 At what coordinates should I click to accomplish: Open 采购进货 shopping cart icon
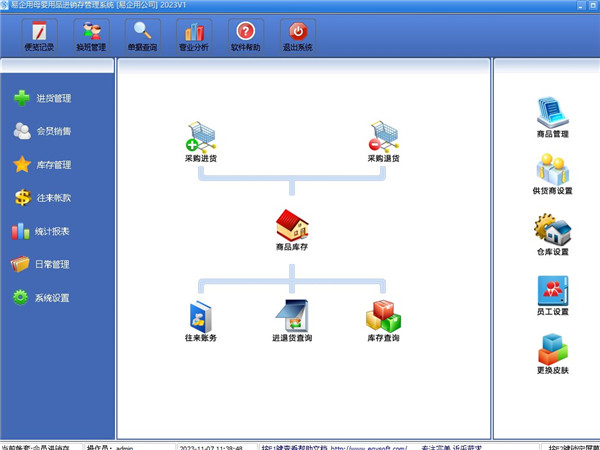click(x=201, y=142)
